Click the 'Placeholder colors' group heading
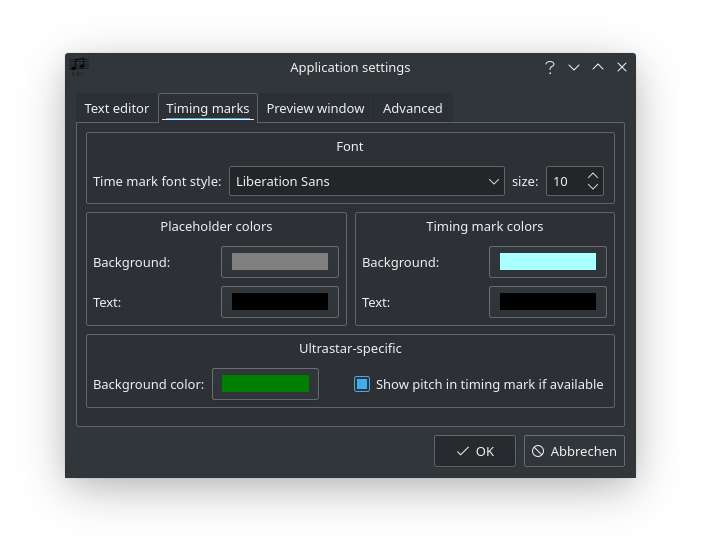The image size is (701, 555). (x=216, y=226)
